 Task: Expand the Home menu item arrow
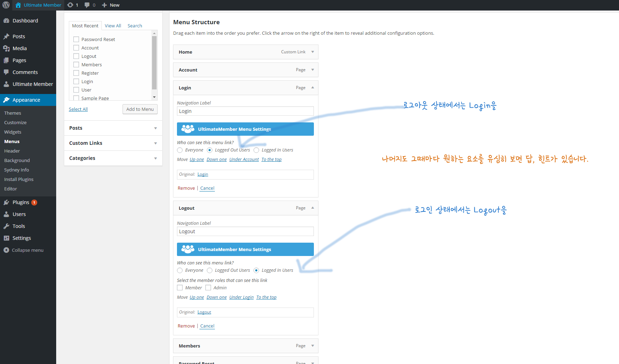pyautogui.click(x=312, y=52)
